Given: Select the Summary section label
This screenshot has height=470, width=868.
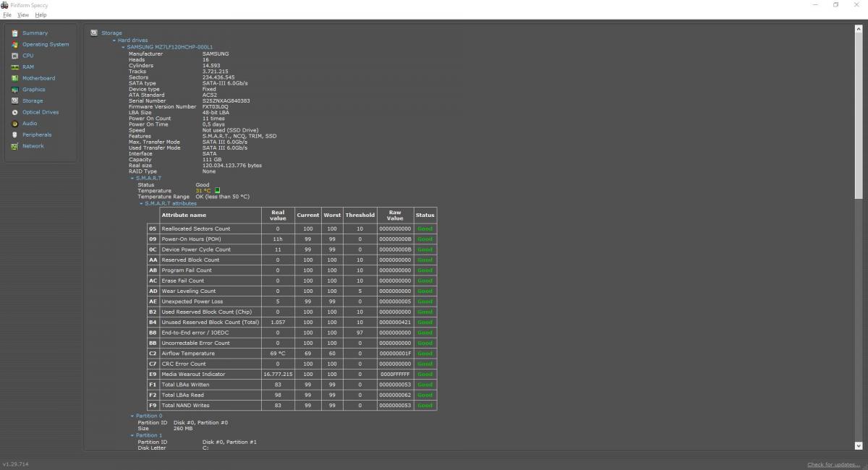Looking at the screenshot, I should tap(35, 33).
